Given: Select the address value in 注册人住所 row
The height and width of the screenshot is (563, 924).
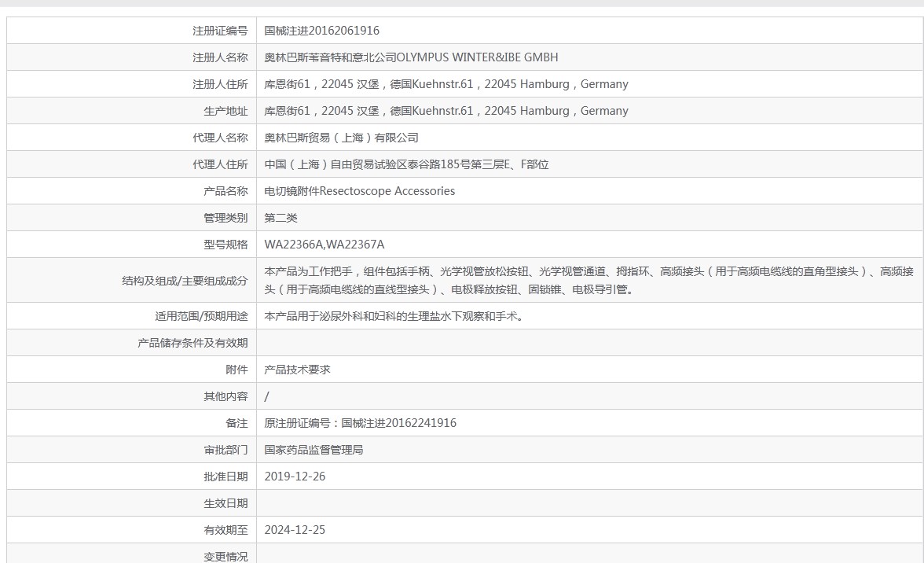Looking at the screenshot, I should pyautogui.click(x=446, y=84).
